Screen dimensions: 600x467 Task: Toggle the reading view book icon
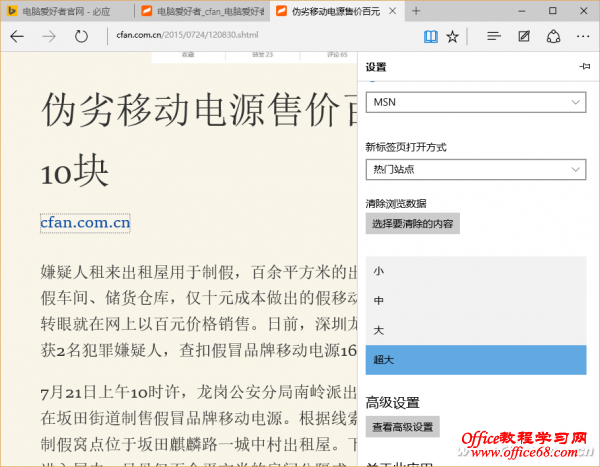point(431,37)
